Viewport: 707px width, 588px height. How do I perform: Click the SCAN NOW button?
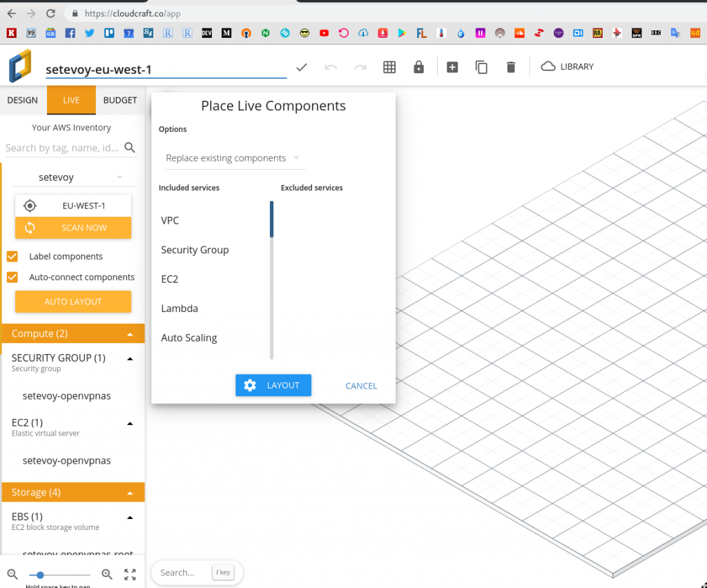[72, 228]
